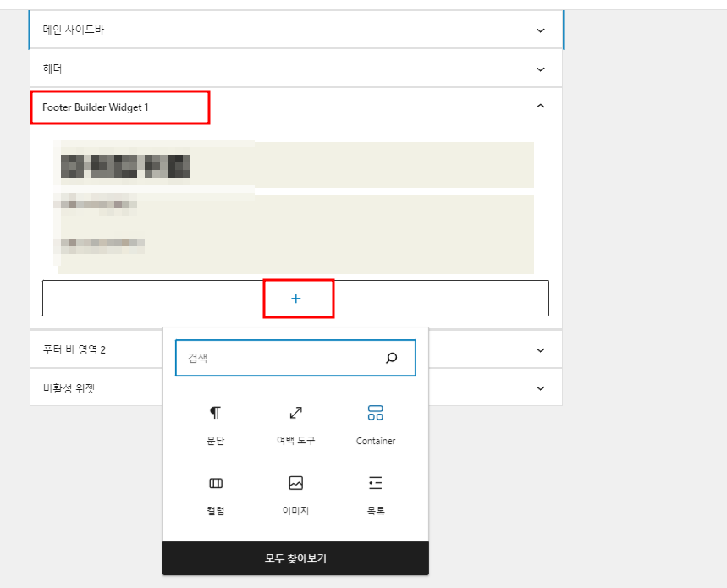Screen dimensions: 727x588
Task: Click the 헤더 section label
Action: coord(48,69)
